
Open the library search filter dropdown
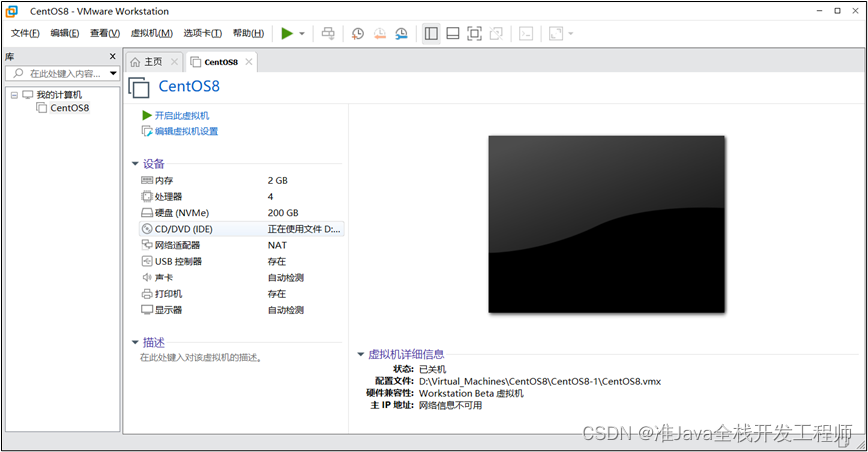113,73
